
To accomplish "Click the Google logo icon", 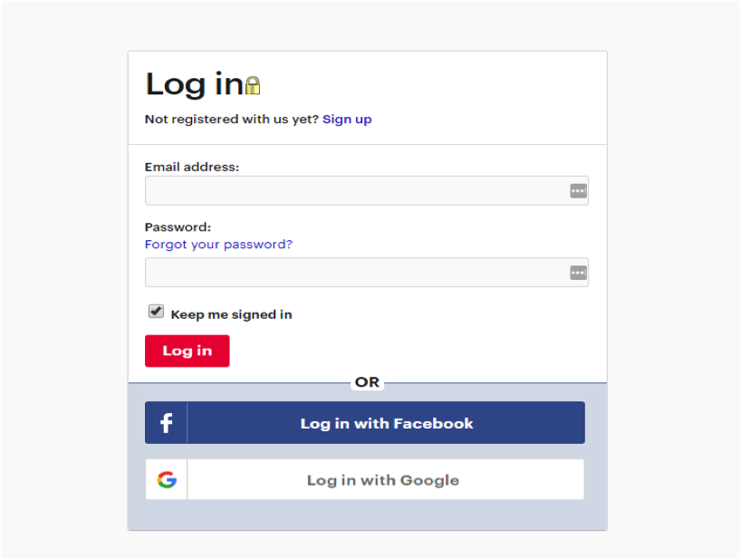I will pos(166,480).
